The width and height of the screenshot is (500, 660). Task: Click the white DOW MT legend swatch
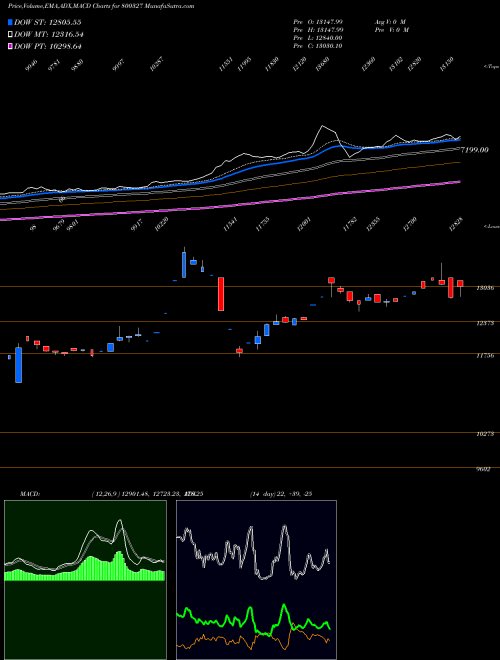(x=10, y=35)
